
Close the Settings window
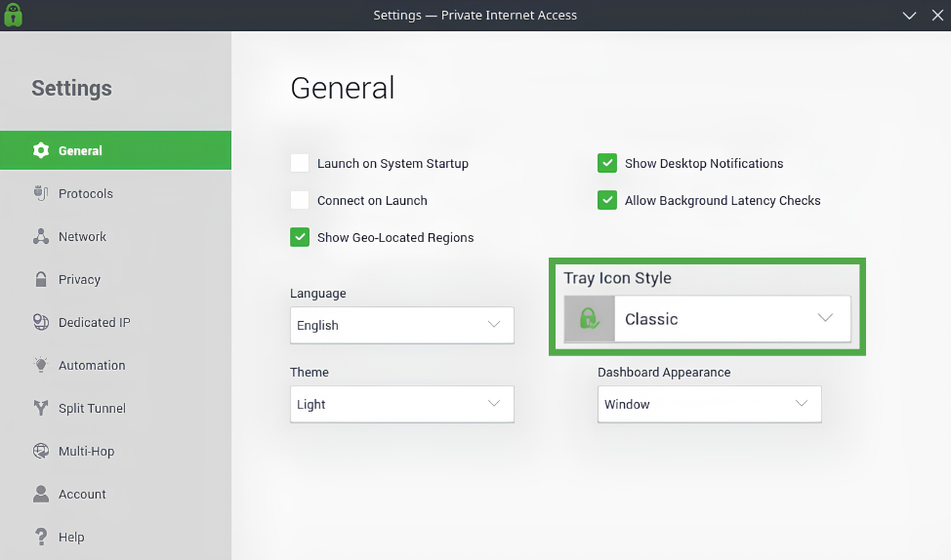(x=937, y=16)
